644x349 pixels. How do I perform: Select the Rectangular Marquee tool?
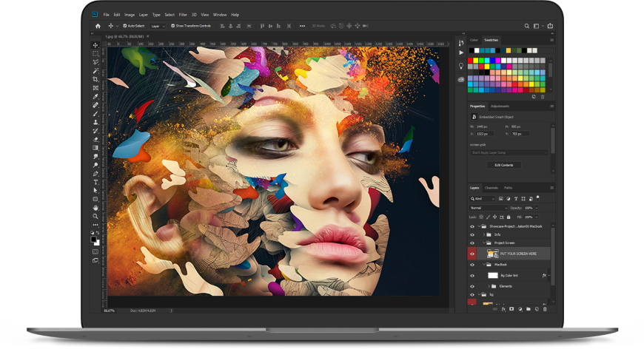coord(95,54)
